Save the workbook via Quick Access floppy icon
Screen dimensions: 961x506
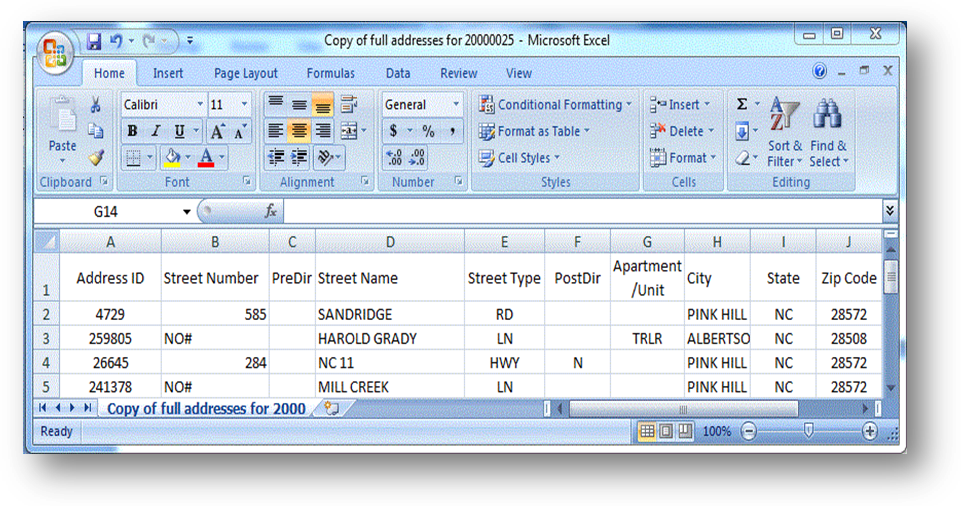[94, 41]
